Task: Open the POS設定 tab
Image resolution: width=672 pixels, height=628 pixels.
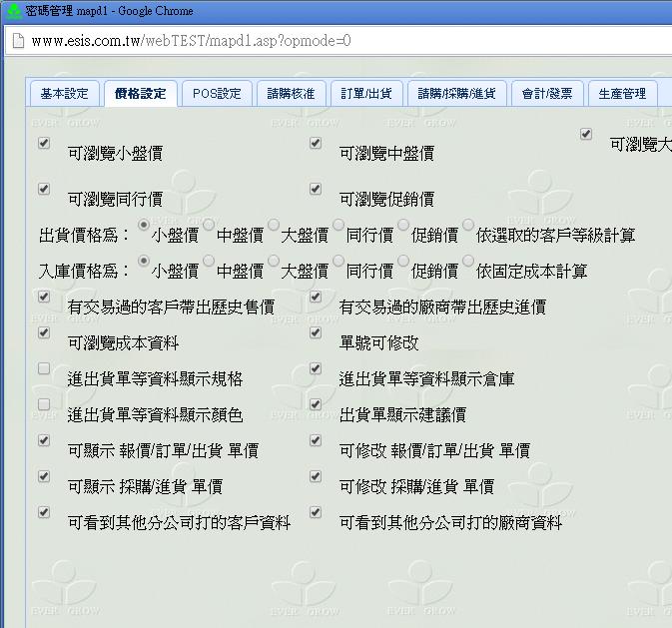Action: point(217,94)
